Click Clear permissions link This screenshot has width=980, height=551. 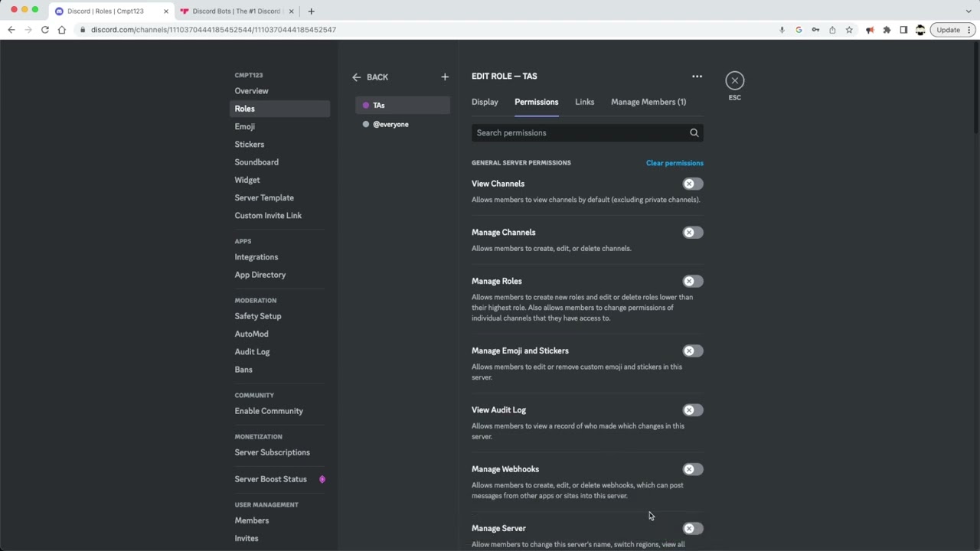point(675,163)
